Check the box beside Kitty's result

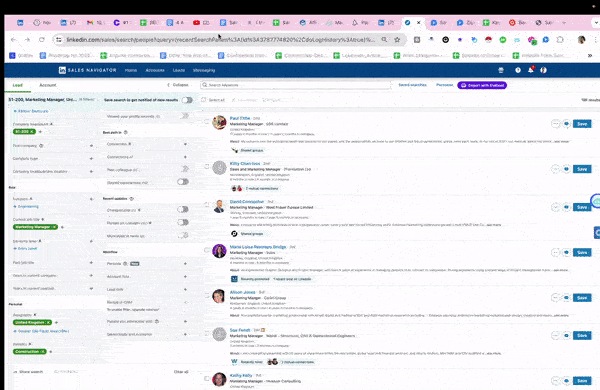(207, 166)
